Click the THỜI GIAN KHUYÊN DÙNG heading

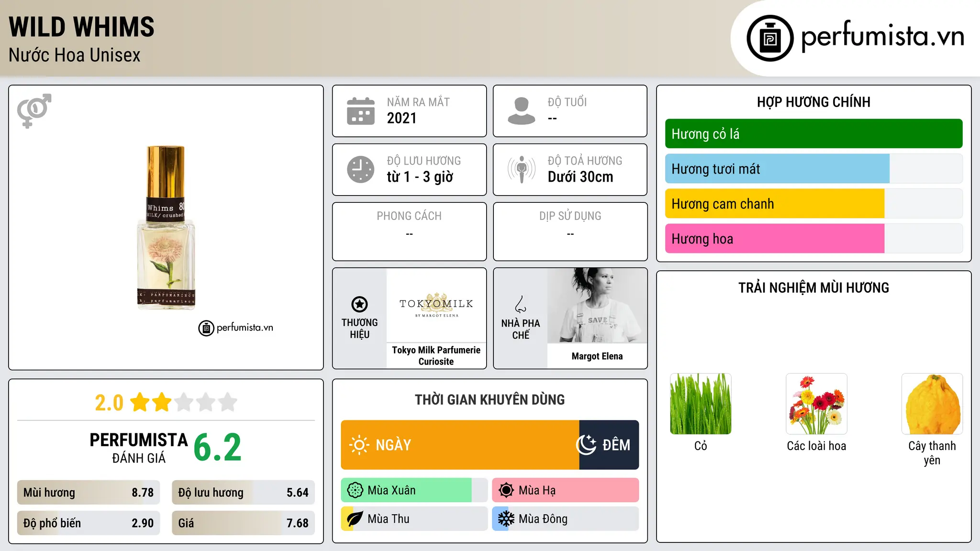click(490, 399)
